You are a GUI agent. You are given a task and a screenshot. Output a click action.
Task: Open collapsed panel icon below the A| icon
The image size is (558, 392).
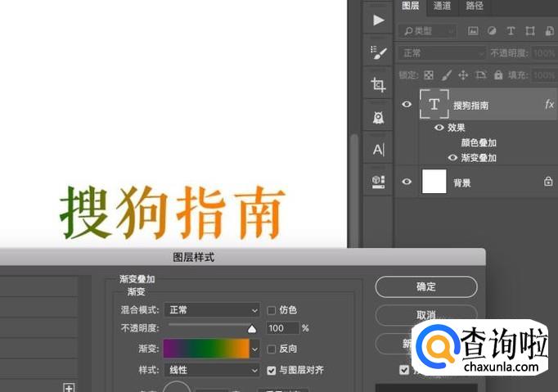point(378,181)
